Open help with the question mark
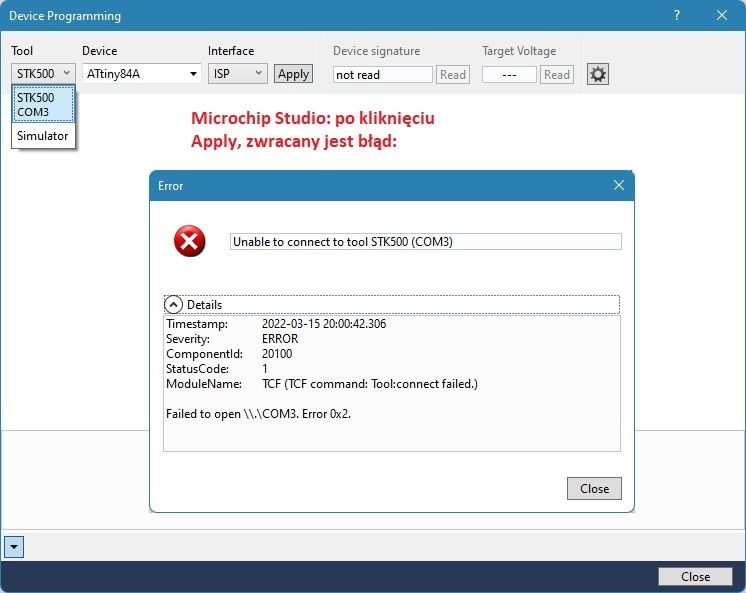Viewport: 746px width, 593px height. click(x=677, y=15)
